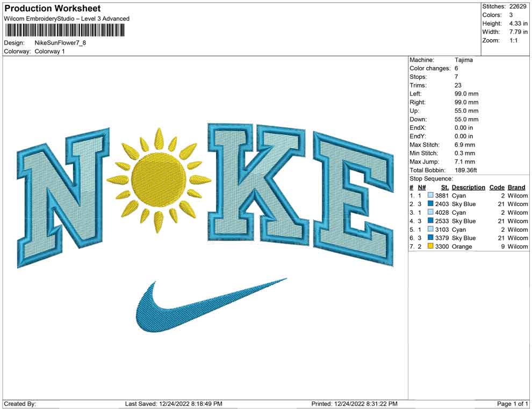Click the Wilcom EmbroideryStudio subtitle text
The image size is (532, 409).
[x=67, y=19]
